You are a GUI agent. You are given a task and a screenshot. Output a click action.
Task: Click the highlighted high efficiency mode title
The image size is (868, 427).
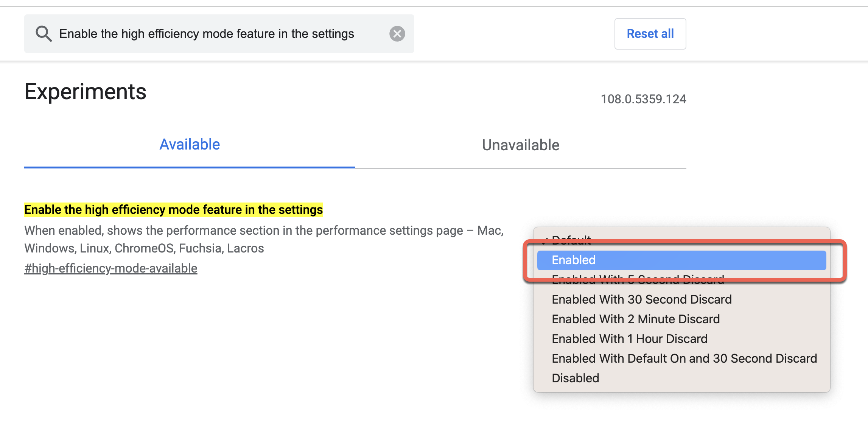pyautogui.click(x=173, y=210)
